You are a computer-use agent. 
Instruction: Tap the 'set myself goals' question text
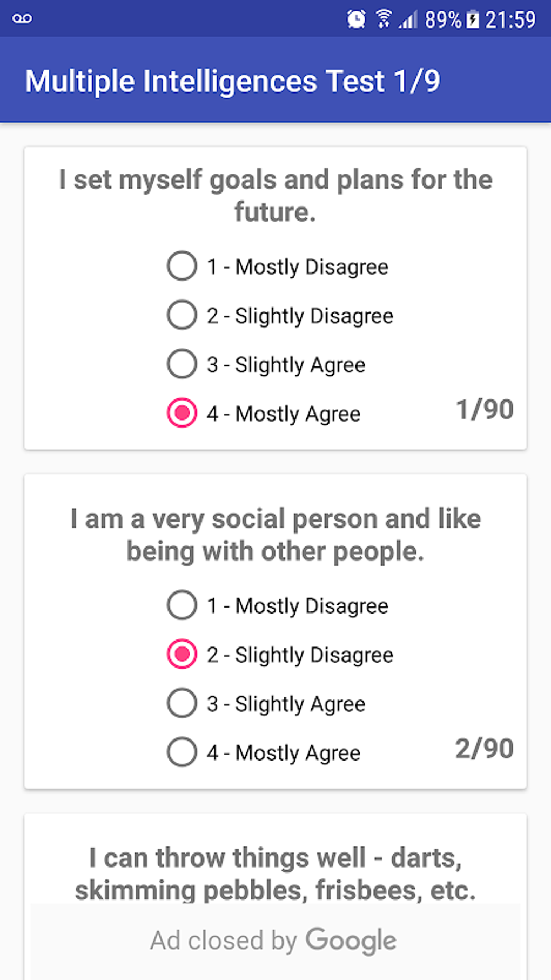[275, 195]
